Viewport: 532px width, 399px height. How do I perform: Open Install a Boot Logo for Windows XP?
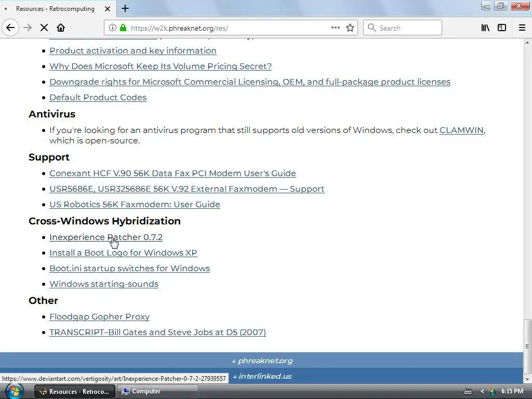coord(123,253)
